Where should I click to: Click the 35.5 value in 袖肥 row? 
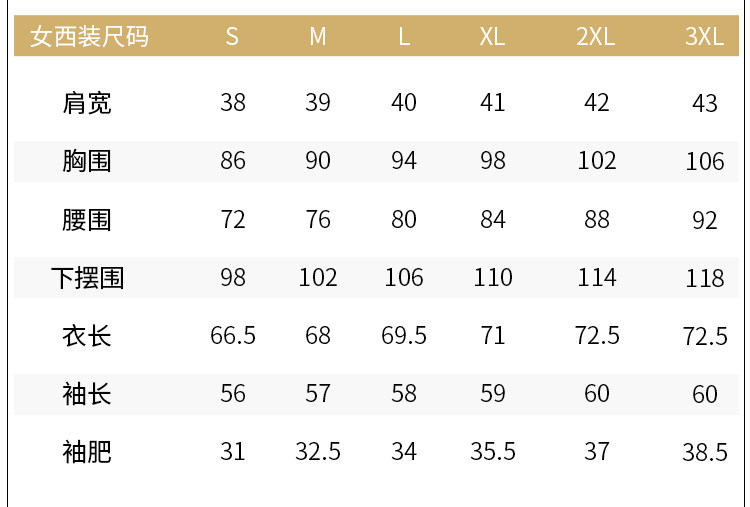click(493, 452)
